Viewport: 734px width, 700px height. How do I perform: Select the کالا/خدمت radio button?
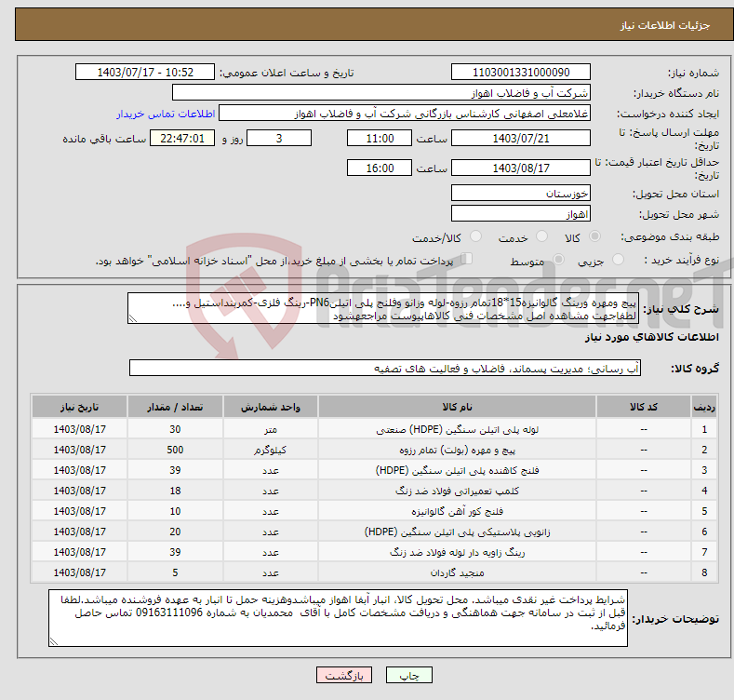pyautogui.click(x=475, y=236)
